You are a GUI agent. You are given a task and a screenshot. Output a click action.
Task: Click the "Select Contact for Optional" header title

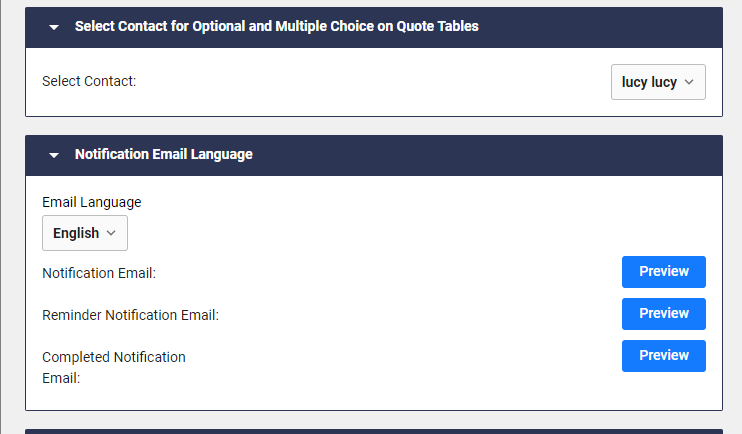[276, 27]
